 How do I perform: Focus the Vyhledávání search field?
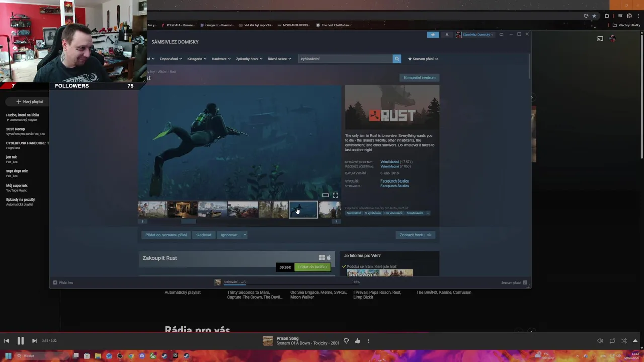click(x=345, y=59)
